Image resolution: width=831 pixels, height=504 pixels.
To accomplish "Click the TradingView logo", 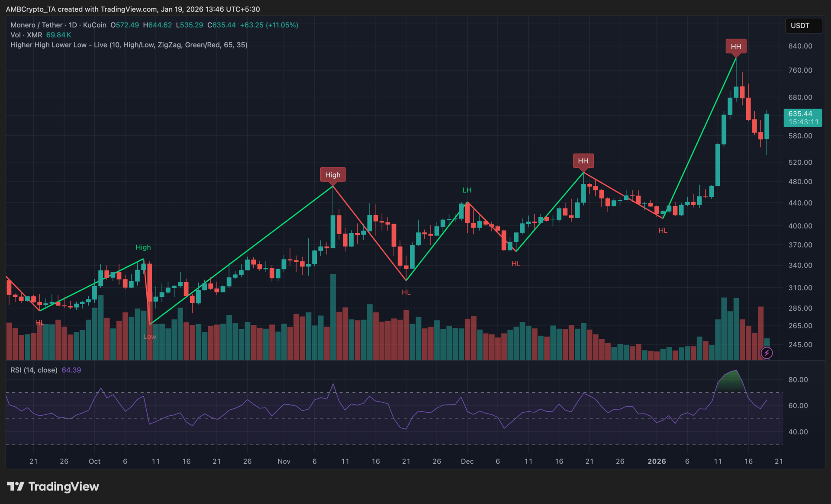I will [x=53, y=487].
